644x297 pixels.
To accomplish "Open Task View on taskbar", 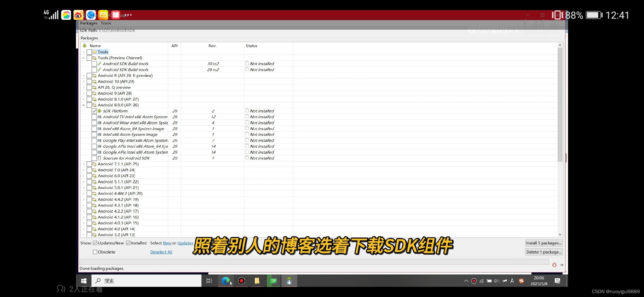I will [x=209, y=281].
